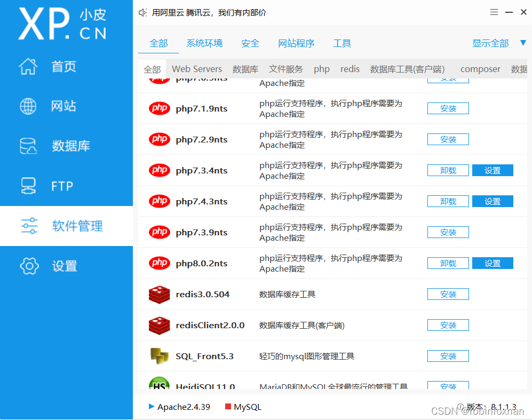Install php7.3.9nts with 安装 button

(x=448, y=232)
